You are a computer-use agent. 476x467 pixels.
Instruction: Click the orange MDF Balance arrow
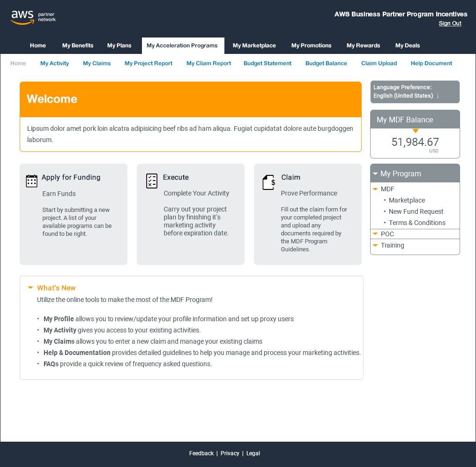[415, 131]
